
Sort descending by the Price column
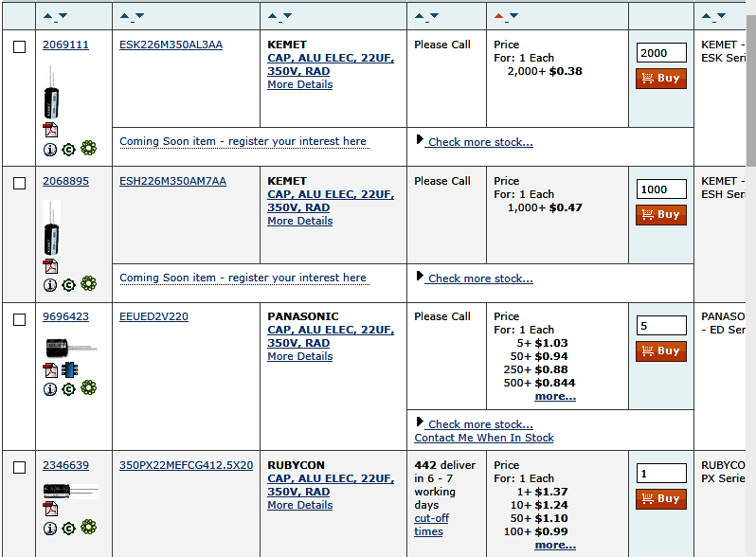514,16
